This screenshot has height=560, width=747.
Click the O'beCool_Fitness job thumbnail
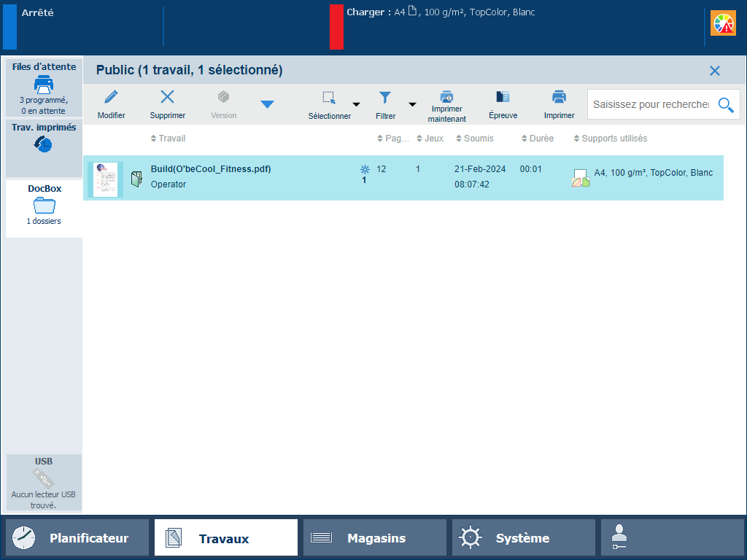click(x=105, y=179)
